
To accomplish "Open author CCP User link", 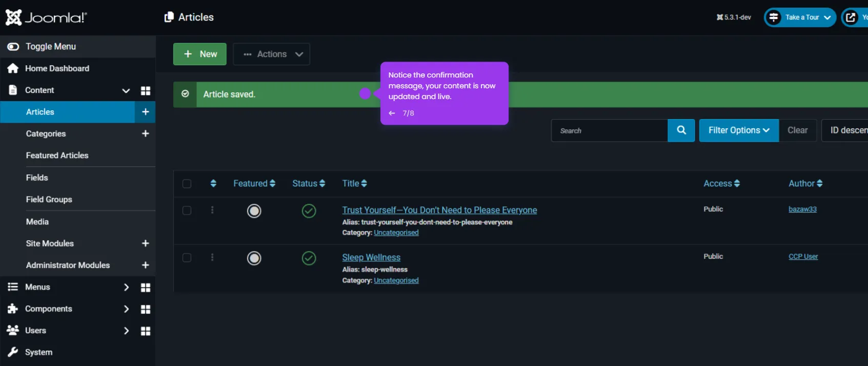I will 803,256.
